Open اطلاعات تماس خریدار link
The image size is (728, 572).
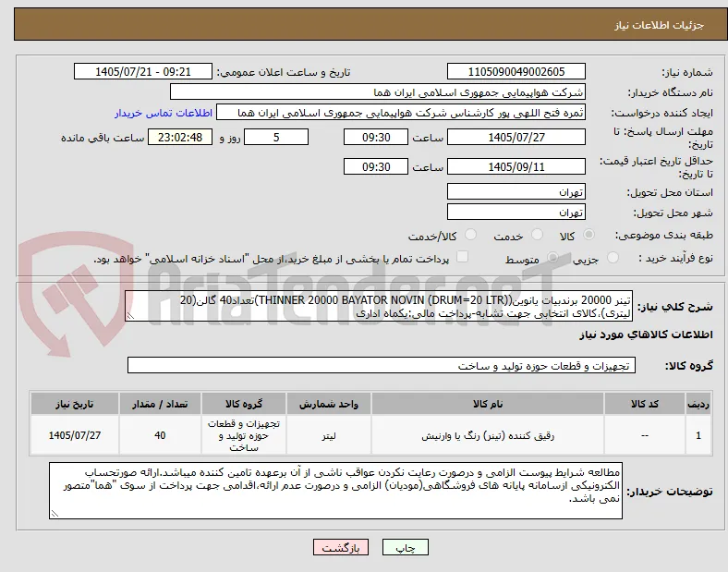(164, 113)
